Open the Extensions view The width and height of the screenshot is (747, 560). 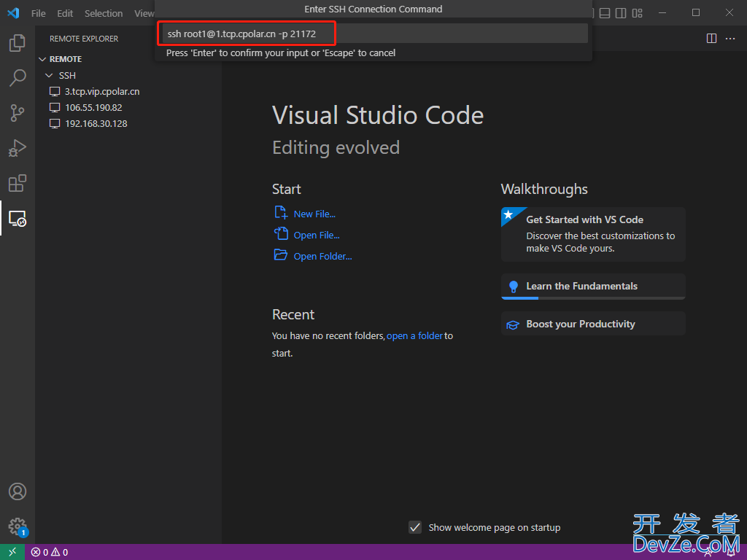pyautogui.click(x=18, y=183)
